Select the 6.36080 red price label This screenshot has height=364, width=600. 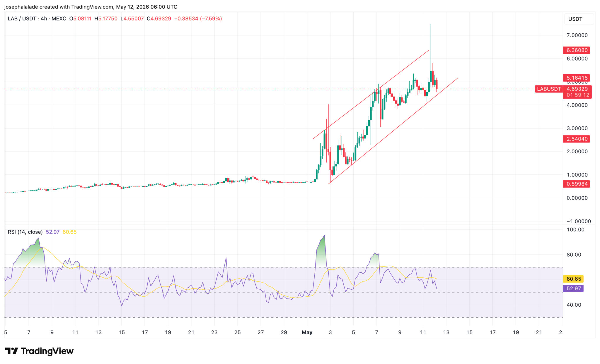577,50
